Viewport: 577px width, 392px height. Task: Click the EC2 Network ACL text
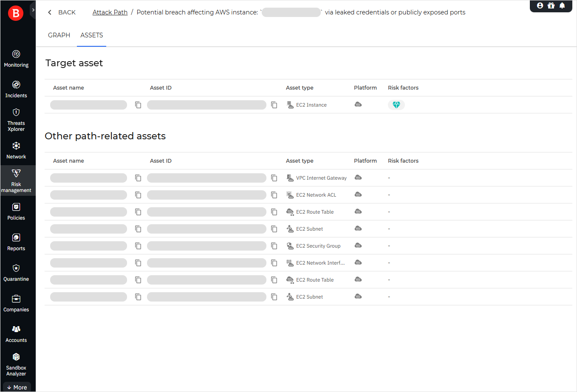point(316,195)
